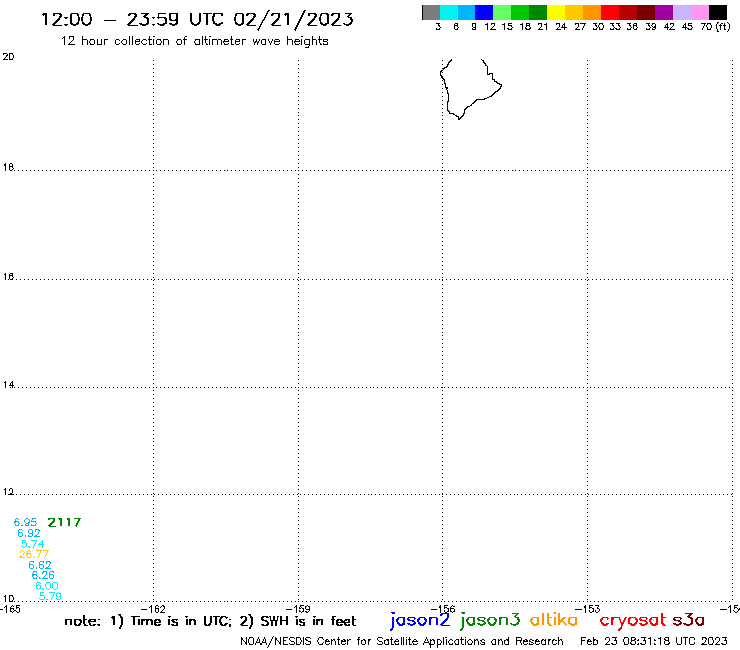Click wave height value 6.26
The height and width of the screenshot is (650, 740).
click(x=43, y=575)
